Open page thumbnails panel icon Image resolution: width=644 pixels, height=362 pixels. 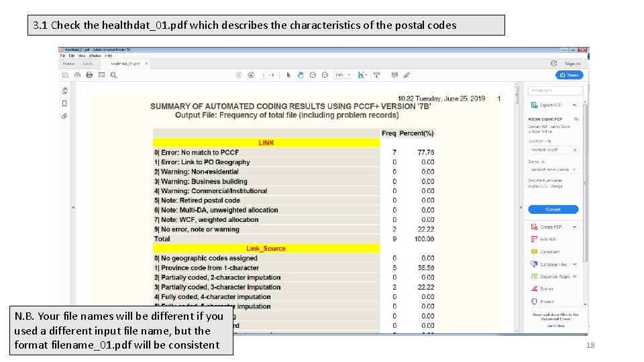click(x=64, y=90)
